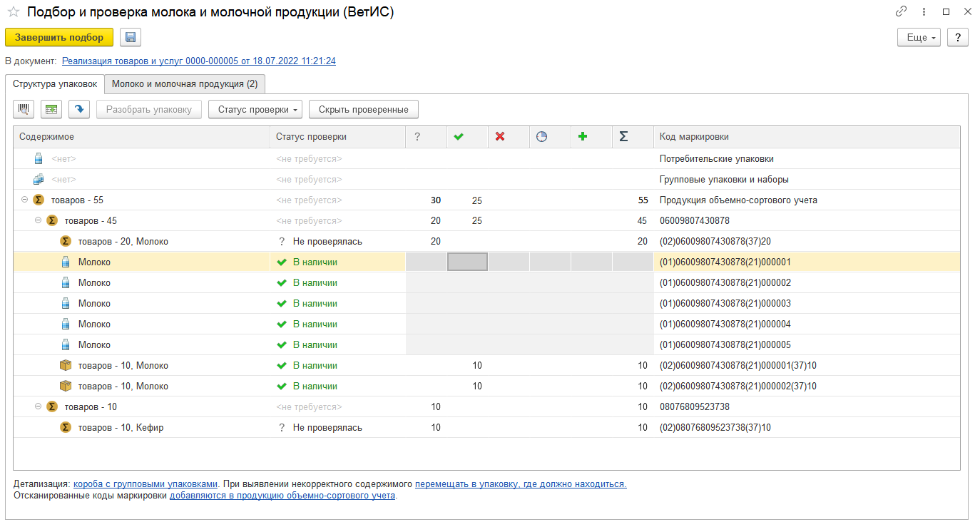Screen dimensions: 980x527
Task: Click the green table icon in toolbar
Action: pyautogui.click(x=51, y=109)
